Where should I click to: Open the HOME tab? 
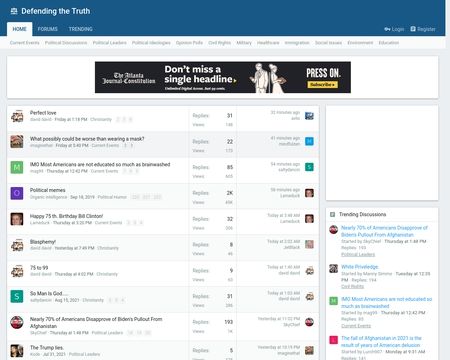19,29
